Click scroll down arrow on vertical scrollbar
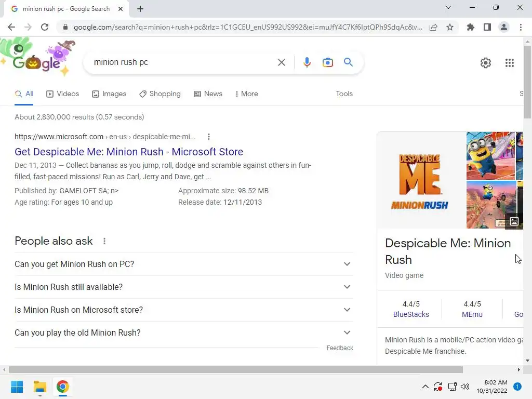 [x=527, y=361]
